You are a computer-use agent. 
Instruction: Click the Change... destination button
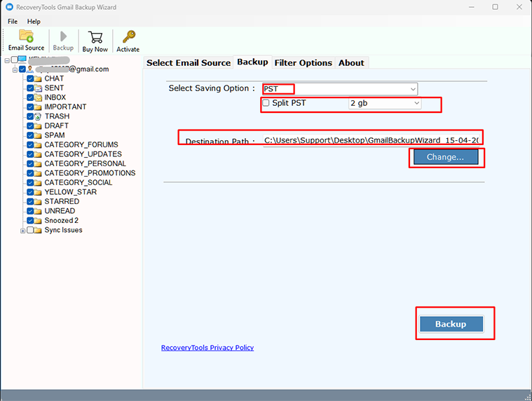coord(446,157)
